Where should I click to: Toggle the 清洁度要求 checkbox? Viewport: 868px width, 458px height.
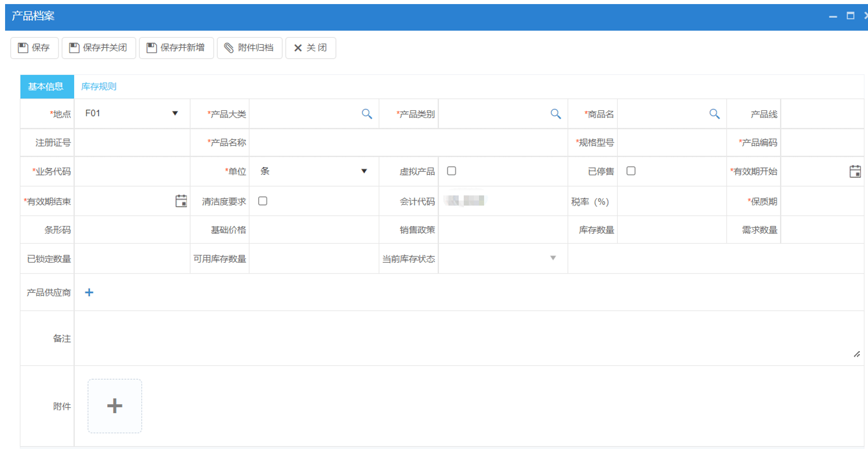pyautogui.click(x=262, y=201)
